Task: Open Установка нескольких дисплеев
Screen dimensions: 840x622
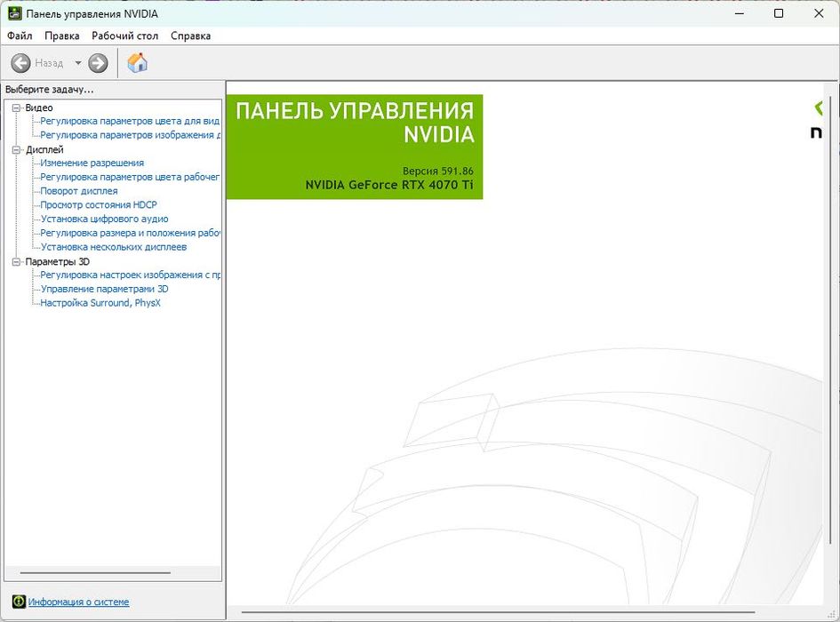Action: (x=114, y=247)
